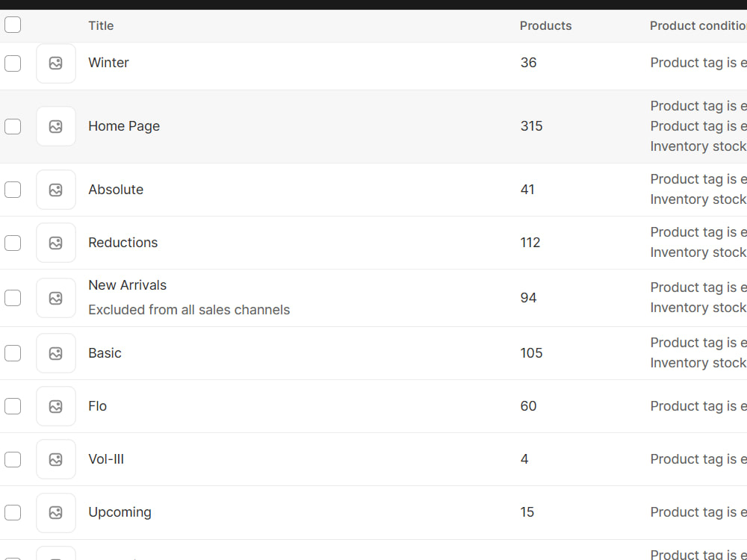
Task: Click the New Arrivals image placeholder icon
Action: tap(56, 298)
